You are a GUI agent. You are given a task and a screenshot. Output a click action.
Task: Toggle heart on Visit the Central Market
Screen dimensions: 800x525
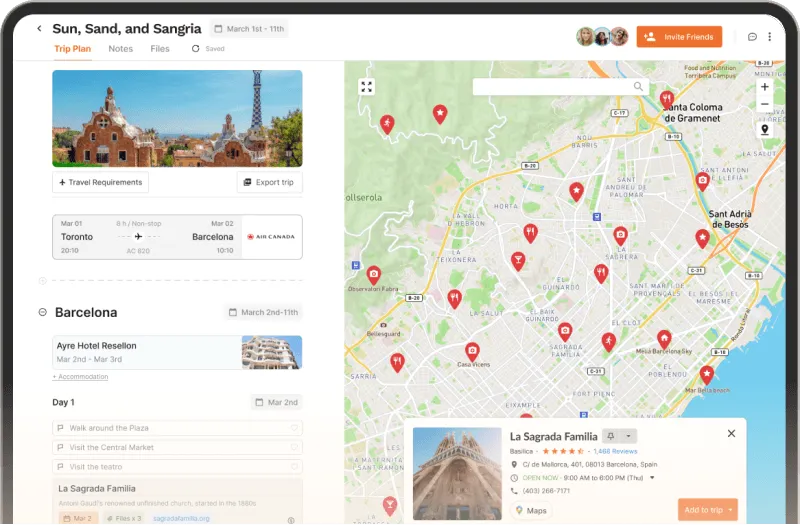(294, 447)
